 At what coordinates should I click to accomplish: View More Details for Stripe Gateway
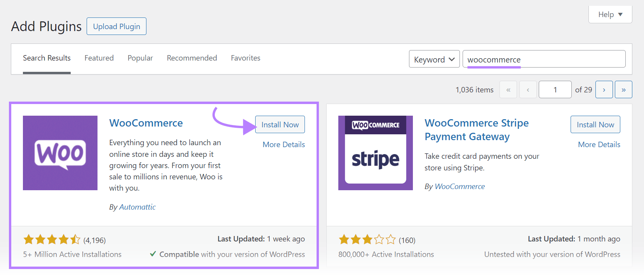tap(599, 144)
